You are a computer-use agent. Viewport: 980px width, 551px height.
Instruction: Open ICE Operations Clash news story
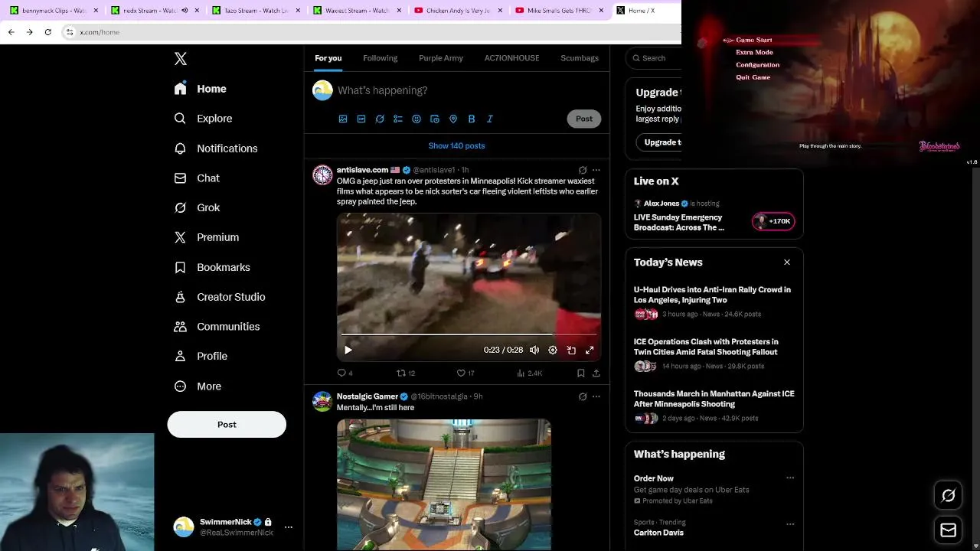coord(706,347)
